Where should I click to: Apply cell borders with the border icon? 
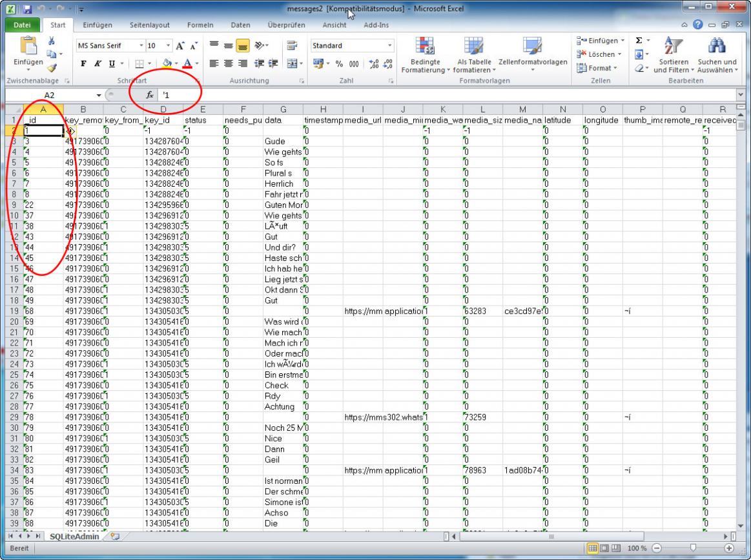click(139, 63)
